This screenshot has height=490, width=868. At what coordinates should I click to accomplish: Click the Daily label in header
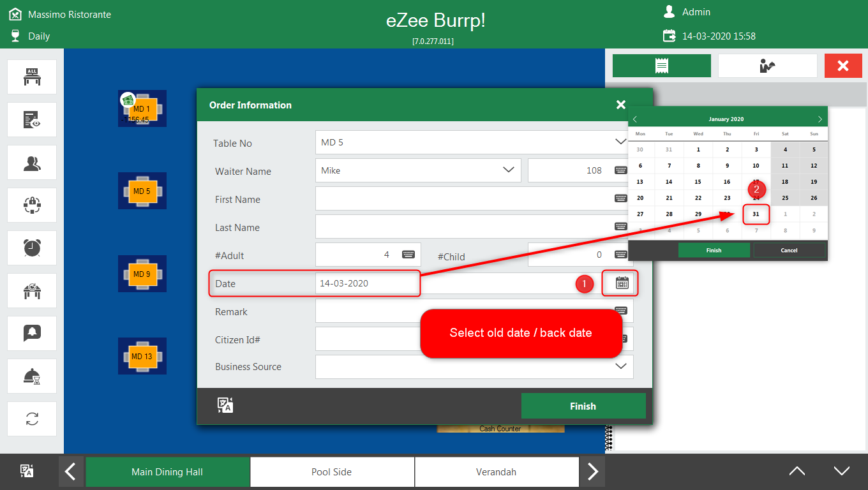tap(39, 36)
